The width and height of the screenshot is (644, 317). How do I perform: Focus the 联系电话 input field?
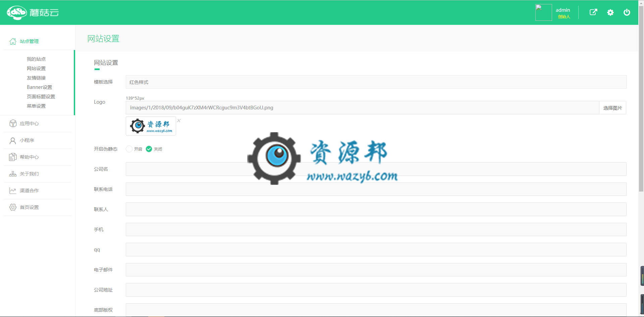pos(376,189)
